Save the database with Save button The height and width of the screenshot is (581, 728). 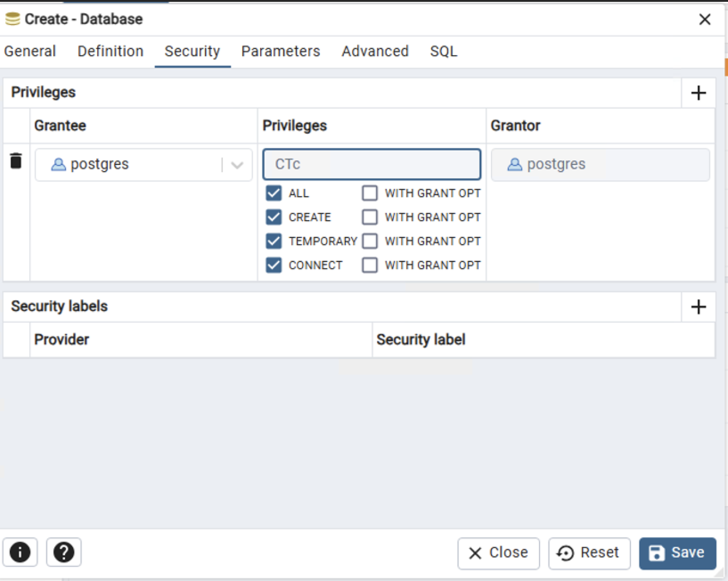click(x=677, y=552)
